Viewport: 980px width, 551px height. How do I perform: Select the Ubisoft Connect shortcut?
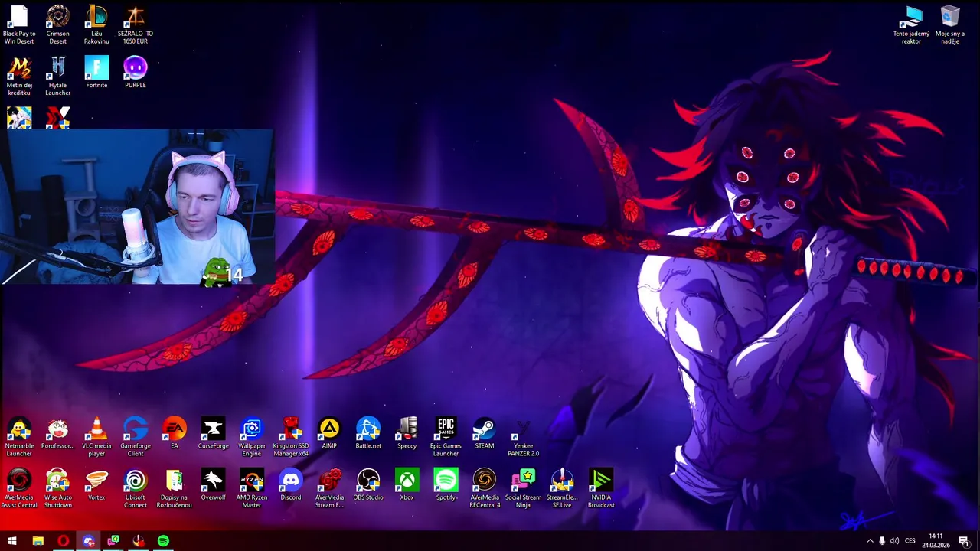click(x=136, y=488)
